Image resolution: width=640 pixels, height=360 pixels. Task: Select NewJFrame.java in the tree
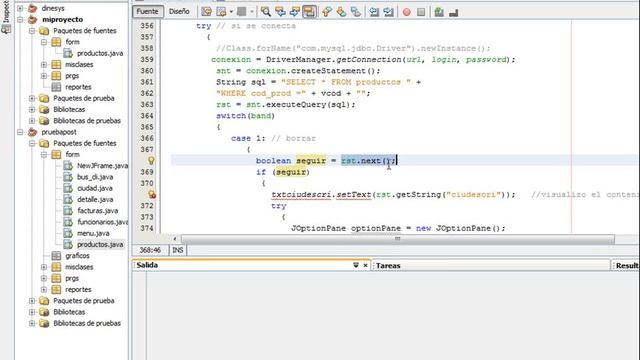pyautogui.click(x=102, y=166)
